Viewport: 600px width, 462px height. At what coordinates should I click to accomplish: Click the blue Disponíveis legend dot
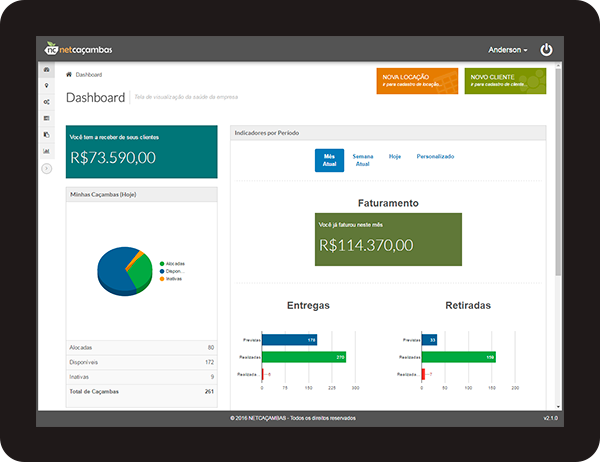pyautogui.click(x=162, y=271)
